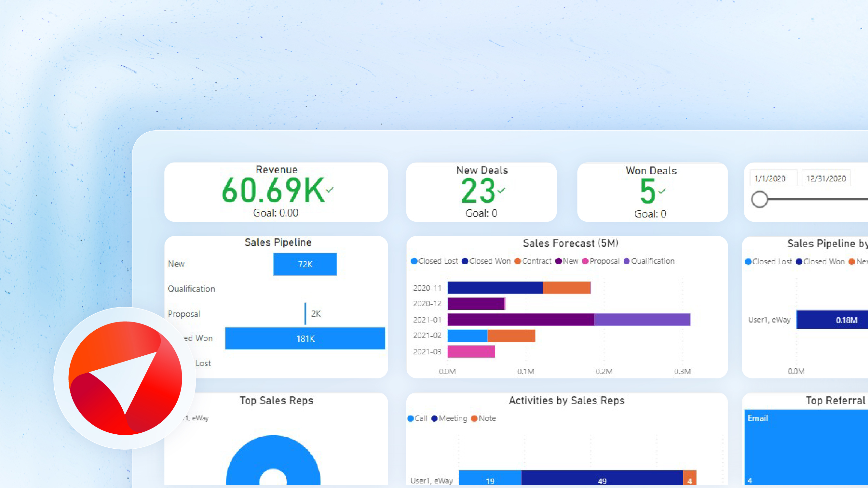
Task: Click New legend item in Sales Forecast
Action: [567, 261]
